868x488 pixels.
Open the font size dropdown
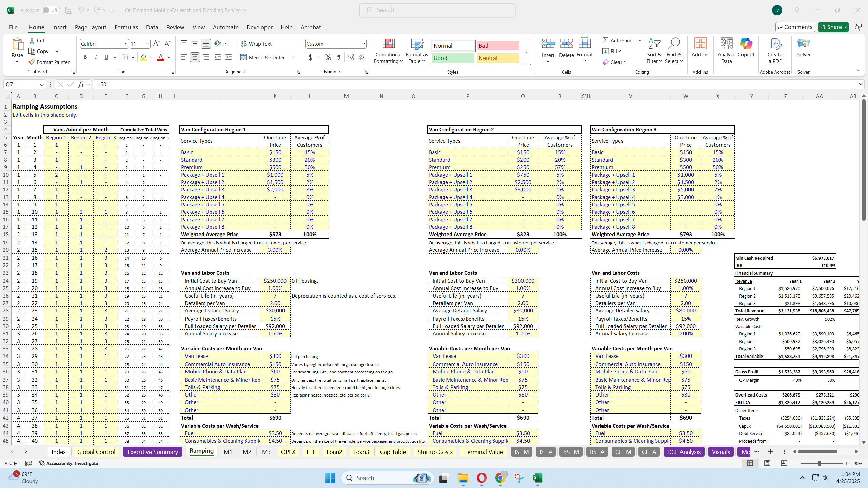click(147, 44)
